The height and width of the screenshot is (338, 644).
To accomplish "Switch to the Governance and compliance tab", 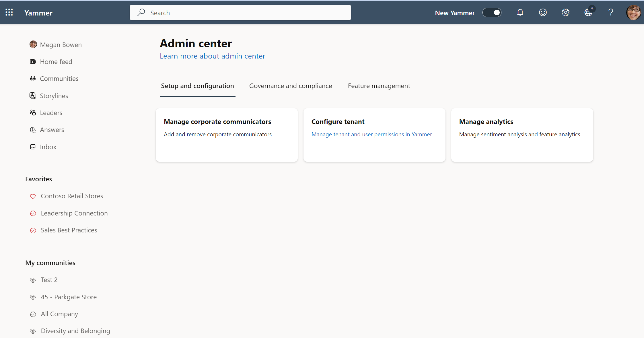I will (x=290, y=86).
